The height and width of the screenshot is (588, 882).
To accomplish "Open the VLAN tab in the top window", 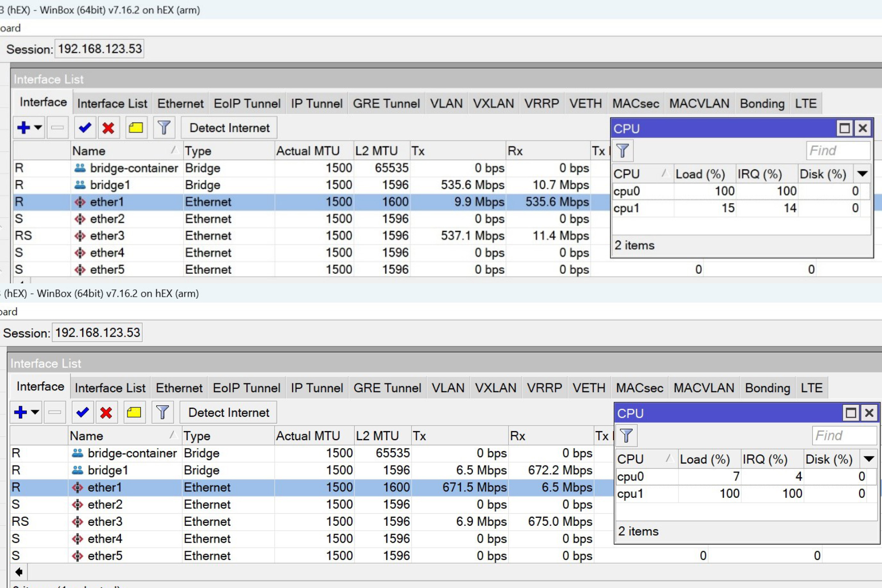I will point(446,104).
